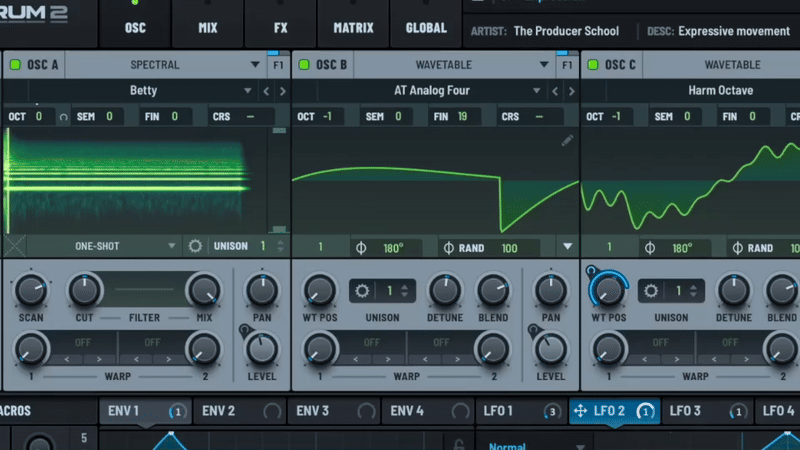Click the phase symbol next to OSC B RAND
Screen dimensions: 800x450
448,247
